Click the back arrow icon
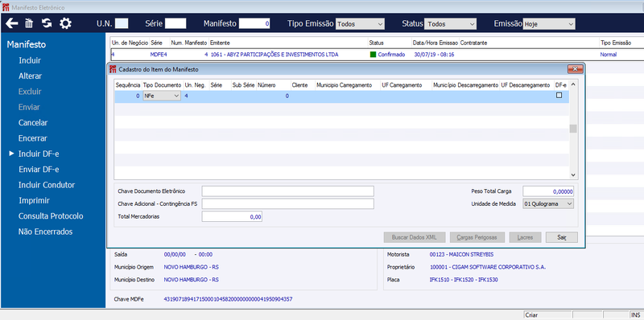Image resolution: width=644 pixels, height=320 pixels. pos(11,23)
